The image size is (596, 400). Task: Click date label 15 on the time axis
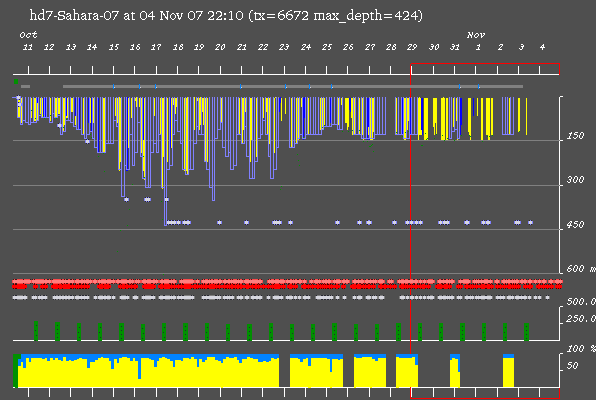[114, 47]
